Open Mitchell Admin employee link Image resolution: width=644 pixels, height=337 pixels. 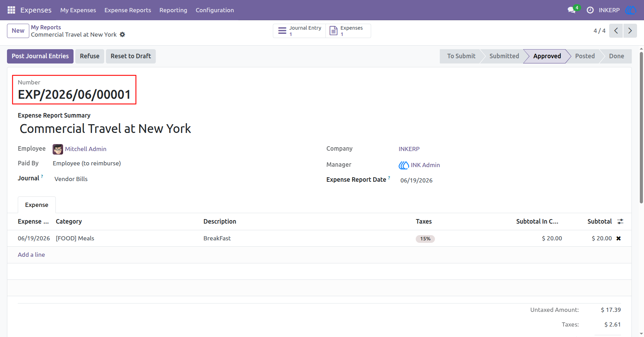[x=86, y=149]
